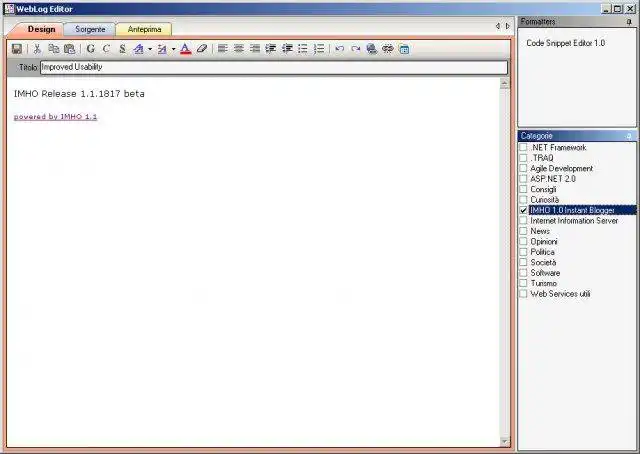Toggle bold (G) formatting
The height and width of the screenshot is (454, 640).
pos(91,49)
